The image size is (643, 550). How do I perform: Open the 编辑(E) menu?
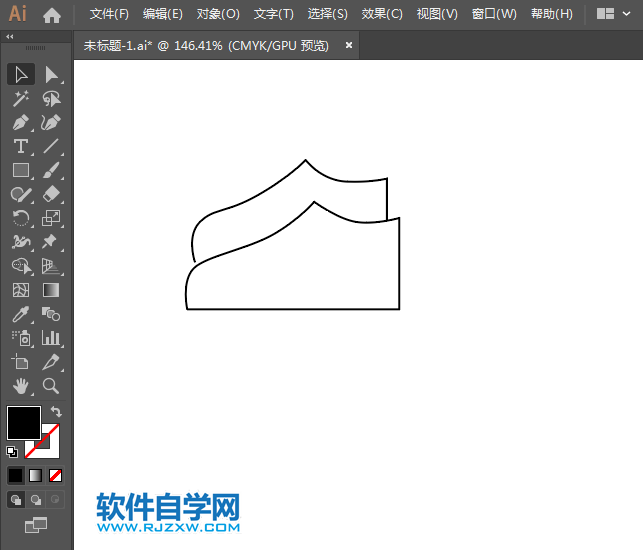[x=163, y=14]
